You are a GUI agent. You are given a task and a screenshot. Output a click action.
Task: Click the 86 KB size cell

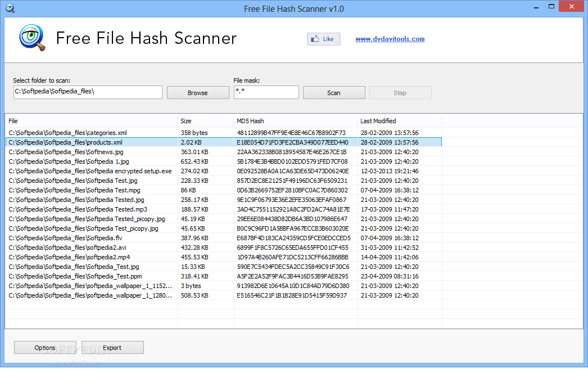[188, 190]
